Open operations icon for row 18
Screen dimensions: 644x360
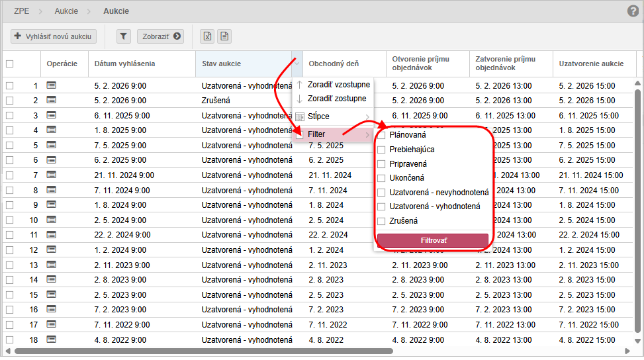point(52,339)
